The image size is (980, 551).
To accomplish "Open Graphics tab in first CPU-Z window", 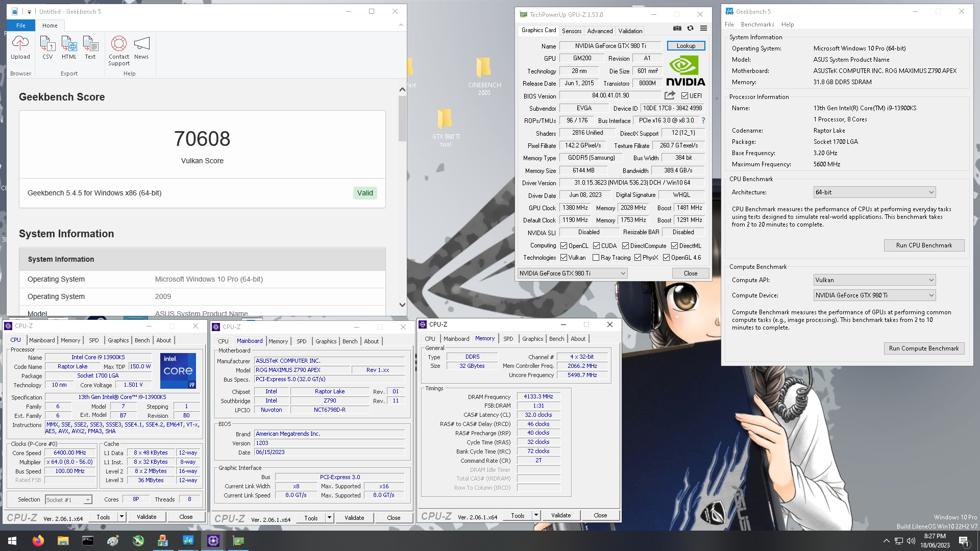I will (118, 340).
